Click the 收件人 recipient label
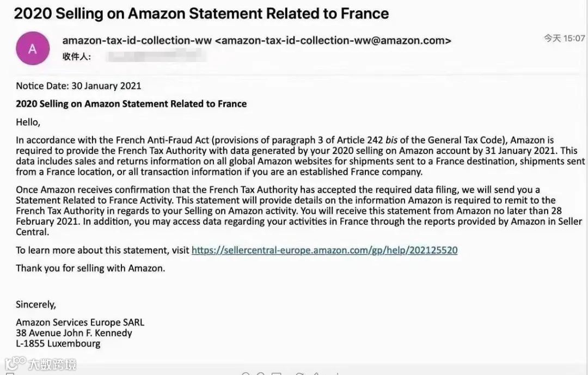Viewport: 588px width, 375px height. tap(77, 57)
